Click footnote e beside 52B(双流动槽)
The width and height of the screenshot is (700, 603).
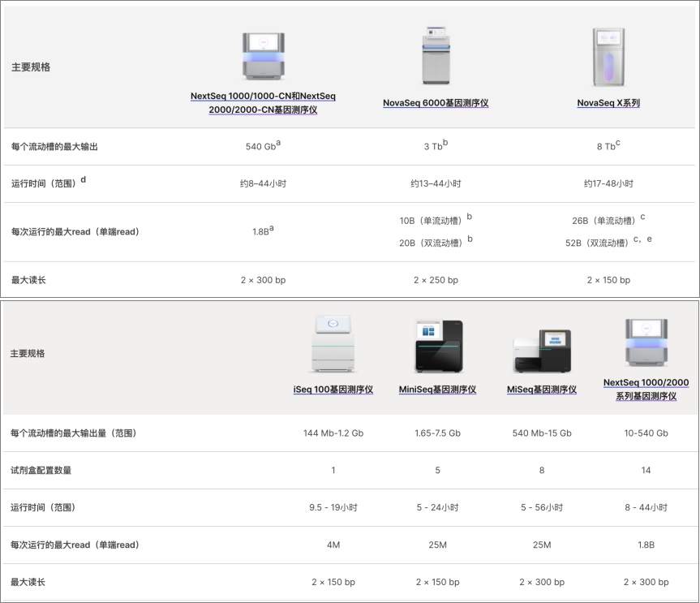click(x=649, y=240)
